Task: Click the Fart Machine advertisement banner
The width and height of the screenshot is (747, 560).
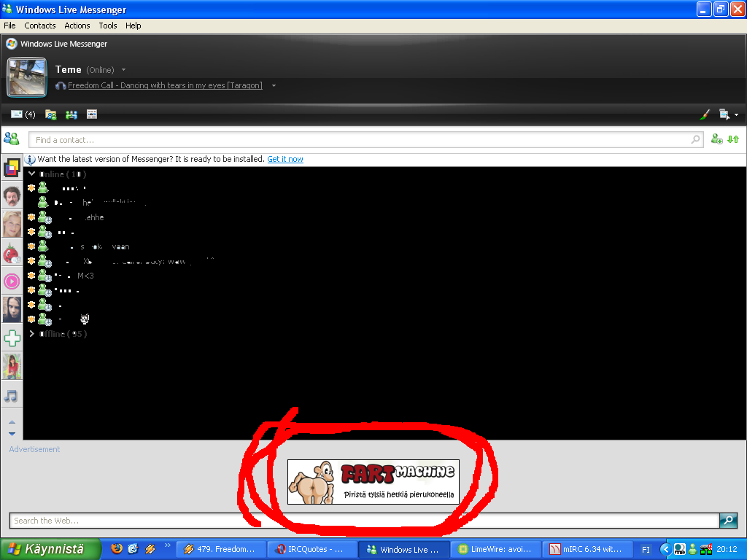Action: pos(373,482)
